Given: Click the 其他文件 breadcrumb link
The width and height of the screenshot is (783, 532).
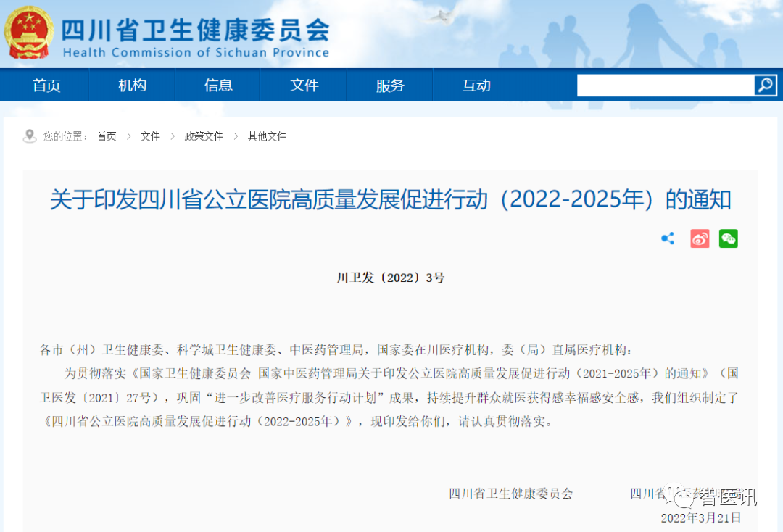Looking at the screenshot, I should point(267,136).
